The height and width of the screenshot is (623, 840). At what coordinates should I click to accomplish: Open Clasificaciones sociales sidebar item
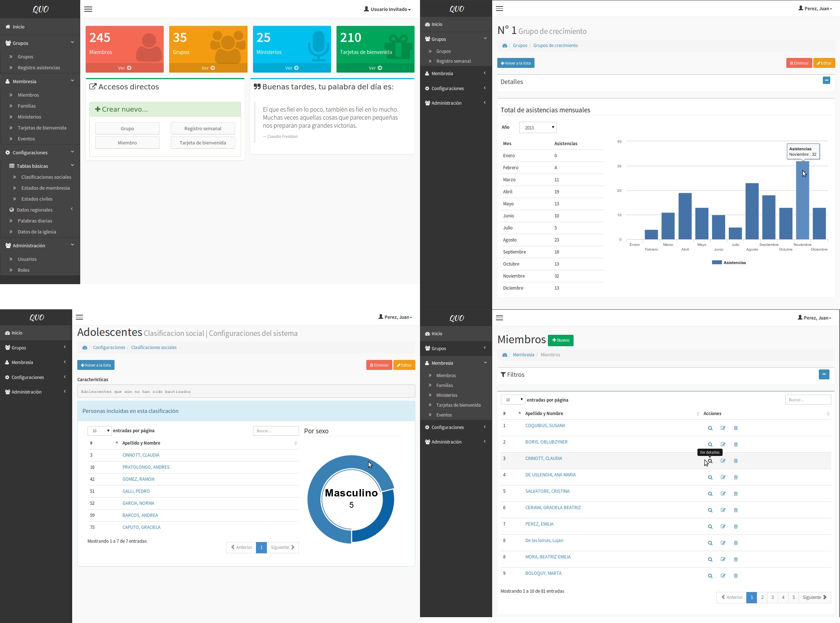[x=46, y=177]
